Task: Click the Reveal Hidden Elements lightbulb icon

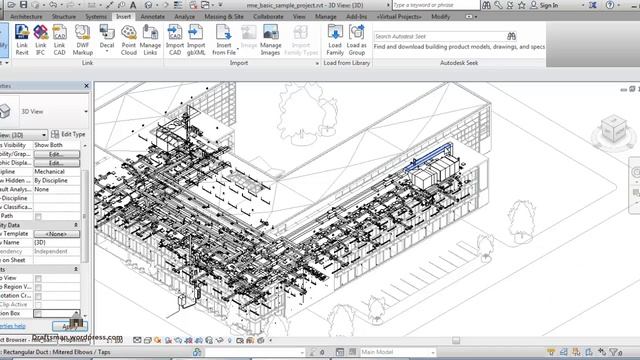Action: pyautogui.click(x=229, y=340)
